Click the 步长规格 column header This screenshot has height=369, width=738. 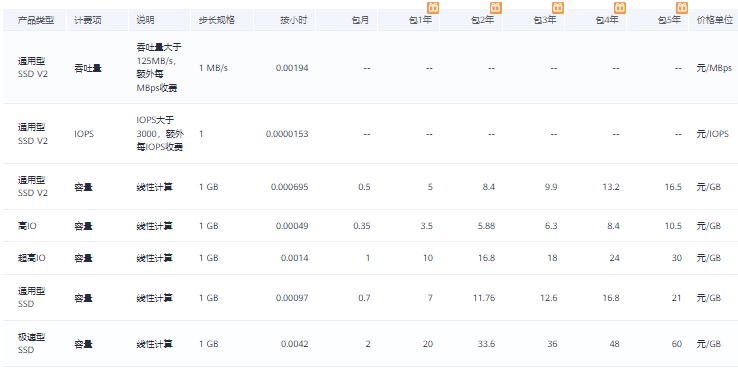tap(217, 20)
